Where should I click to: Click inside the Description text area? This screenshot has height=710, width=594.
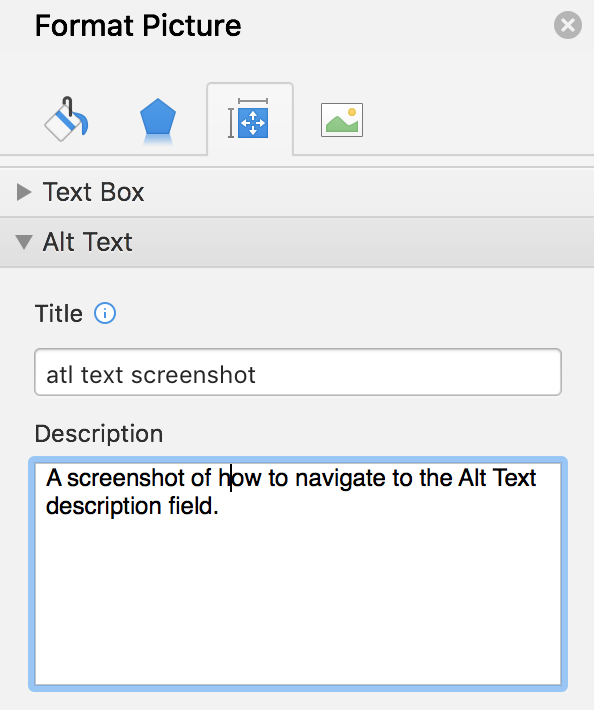(x=298, y=574)
